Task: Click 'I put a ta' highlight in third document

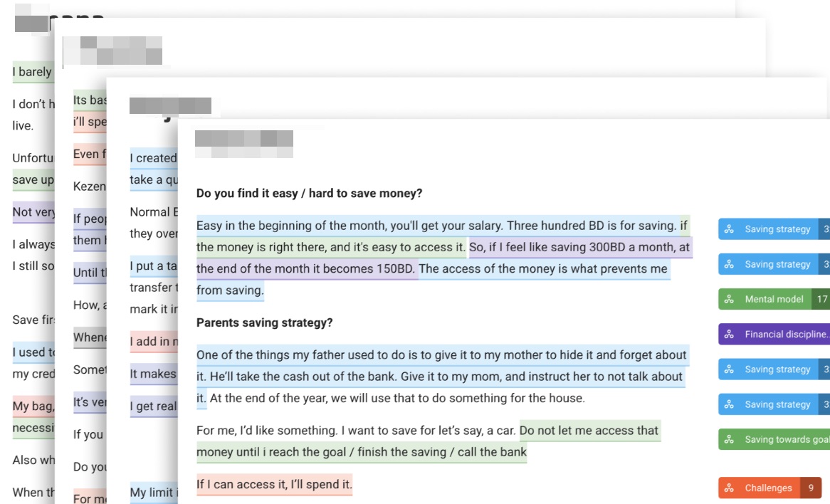Action: tap(154, 266)
